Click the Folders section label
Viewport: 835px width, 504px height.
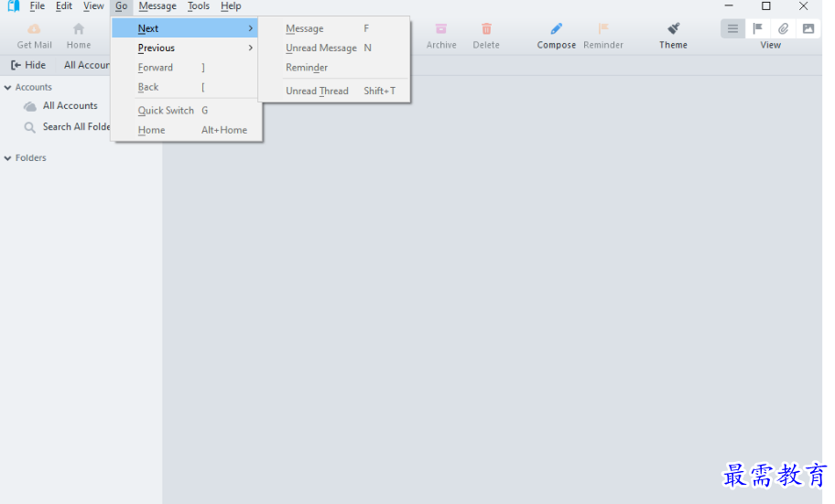tap(30, 158)
